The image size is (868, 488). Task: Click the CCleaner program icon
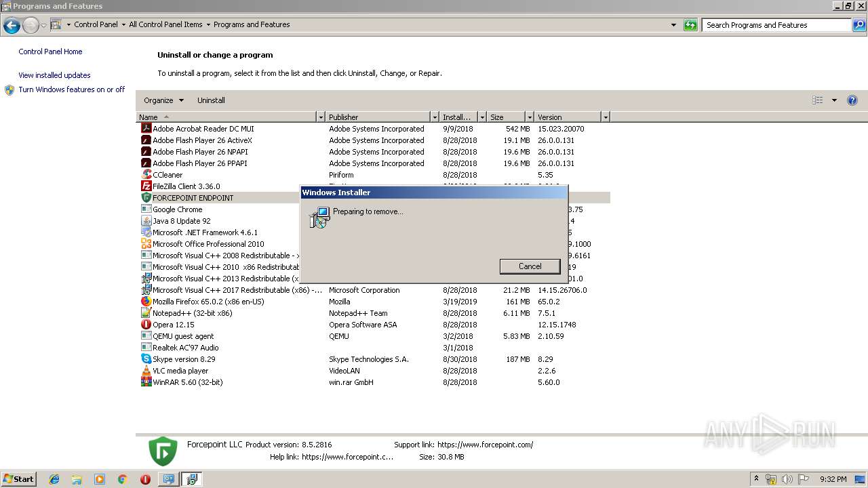tap(146, 174)
